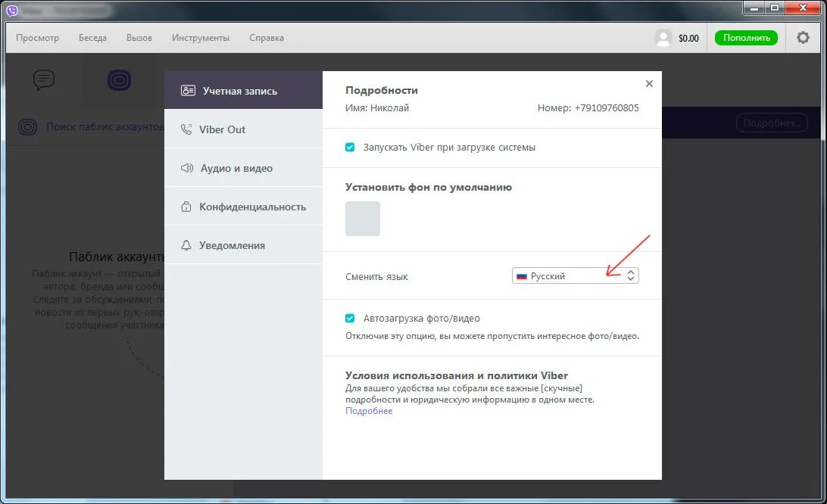Image resolution: width=827 pixels, height=504 pixels.
Task: Click the Viber logo in title bar
Action: 11,10
